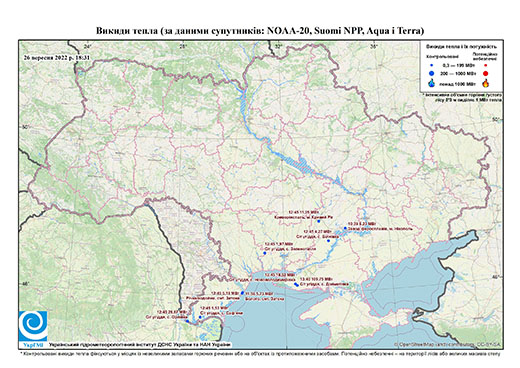The height and width of the screenshot is (368, 520).
Task: Click the OpenStreetMap contributors attribution
Action: pyautogui.click(x=447, y=344)
